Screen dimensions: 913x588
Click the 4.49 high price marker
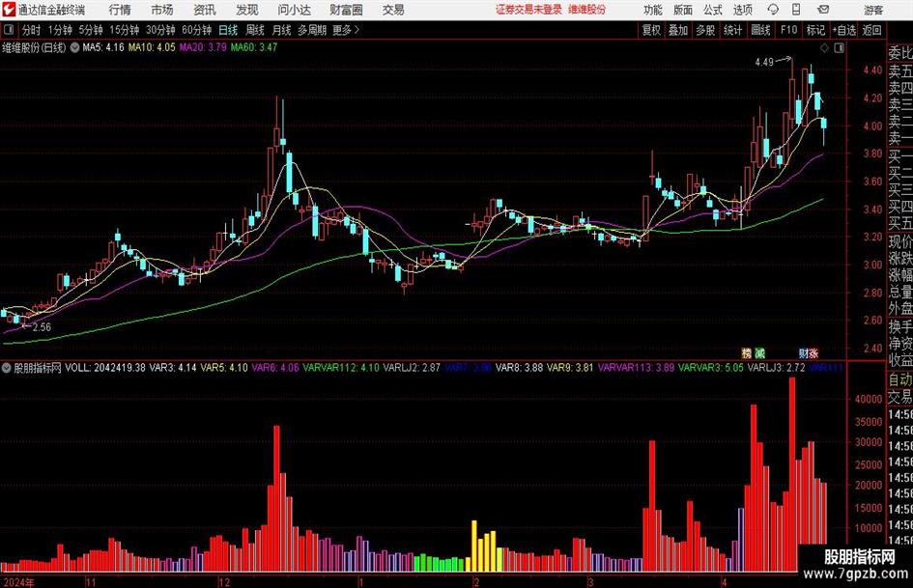[764, 62]
